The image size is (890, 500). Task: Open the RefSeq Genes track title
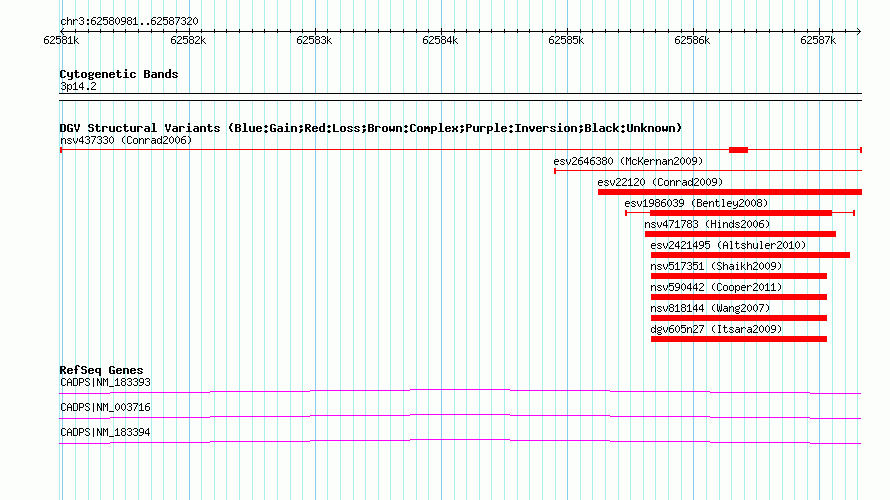point(101,370)
